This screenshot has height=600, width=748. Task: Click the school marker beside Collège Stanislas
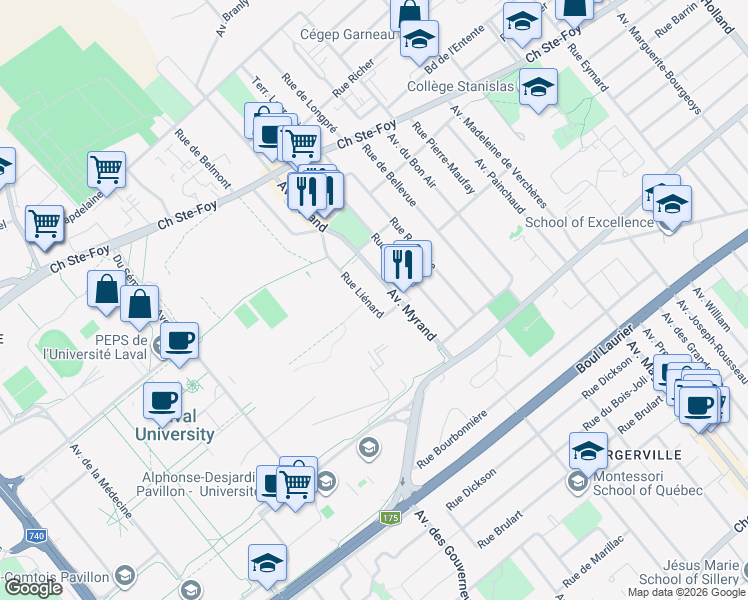(x=538, y=88)
